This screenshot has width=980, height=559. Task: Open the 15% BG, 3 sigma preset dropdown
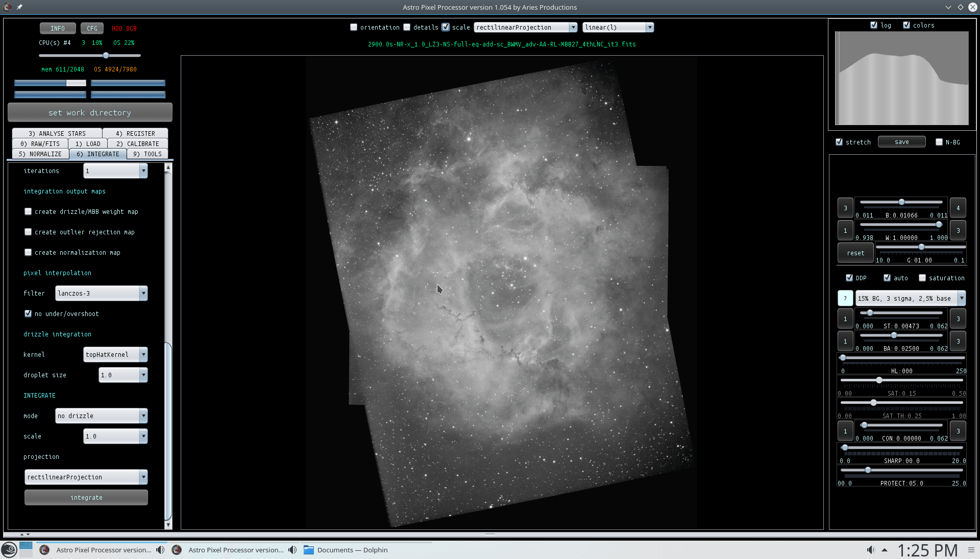(911, 298)
